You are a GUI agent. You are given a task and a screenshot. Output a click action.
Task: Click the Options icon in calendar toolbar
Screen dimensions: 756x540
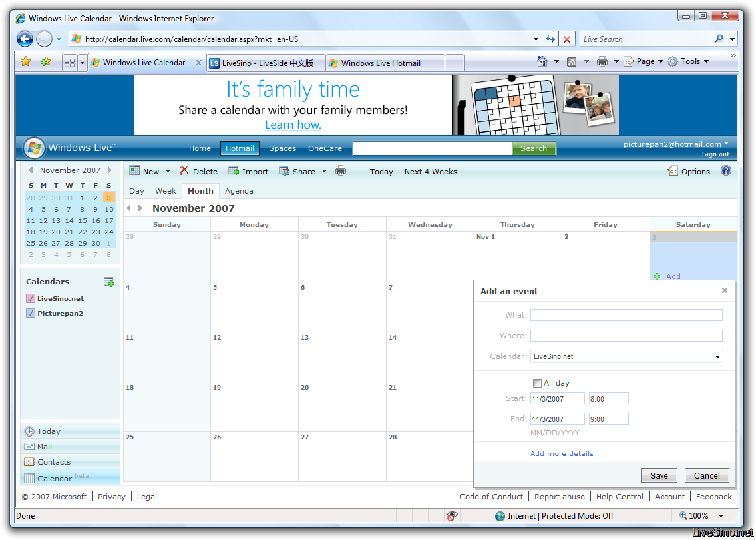[673, 171]
